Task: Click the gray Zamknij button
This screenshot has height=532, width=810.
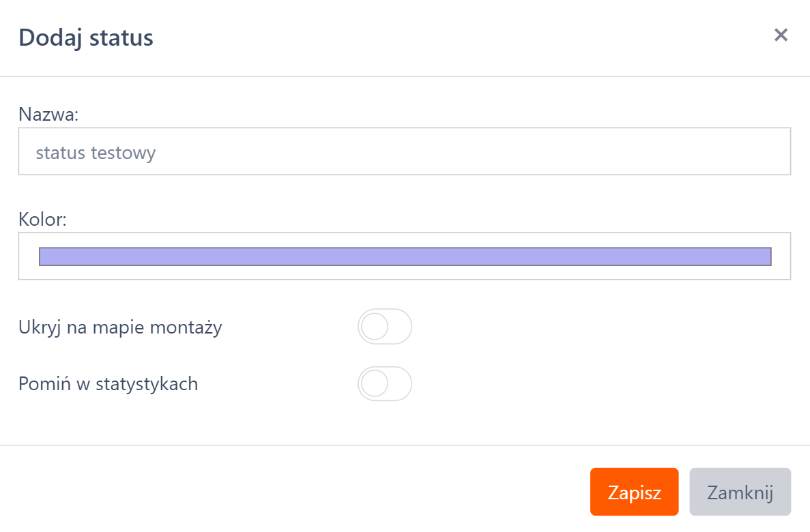Action: point(740,492)
